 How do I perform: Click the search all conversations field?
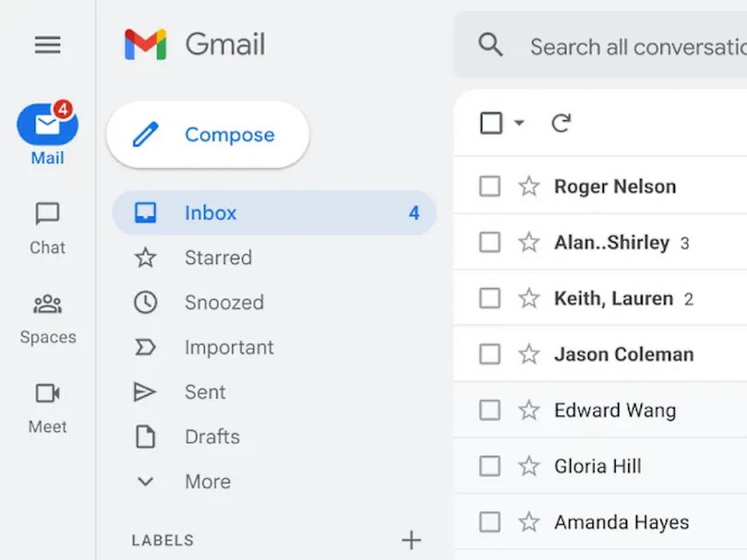pos(635,47)
